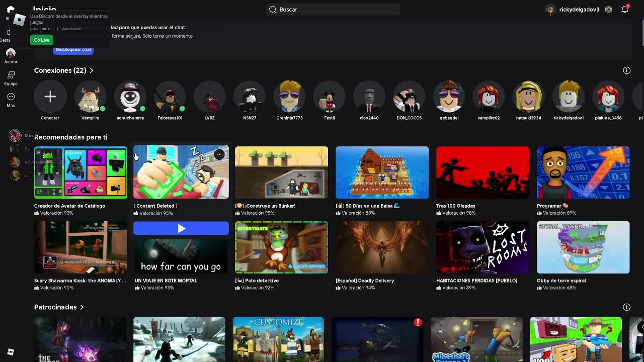Image resolution: width=644 pixels, height=362 pixels.
Task: Expand the Patrocinadas section chevron
Action: coord(82,307)
